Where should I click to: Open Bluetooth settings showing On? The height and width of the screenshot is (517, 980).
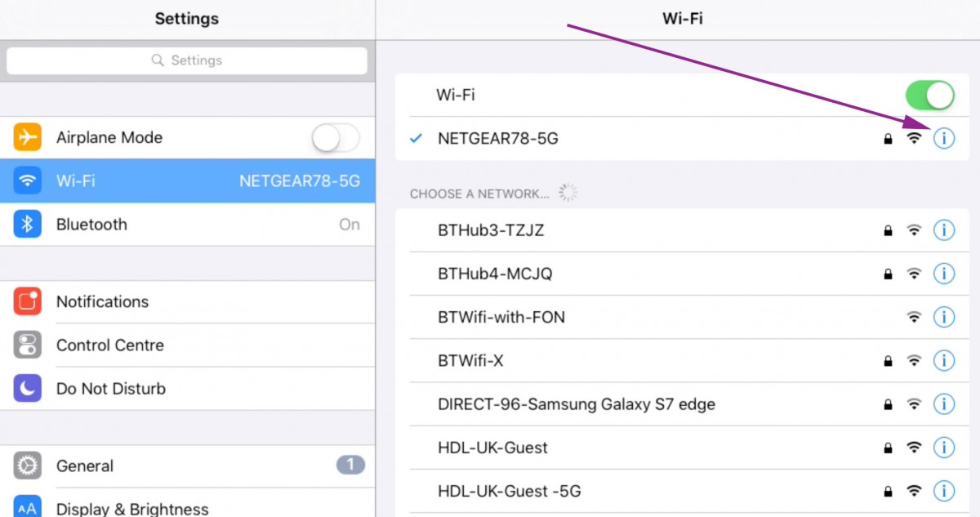point(188,224)
